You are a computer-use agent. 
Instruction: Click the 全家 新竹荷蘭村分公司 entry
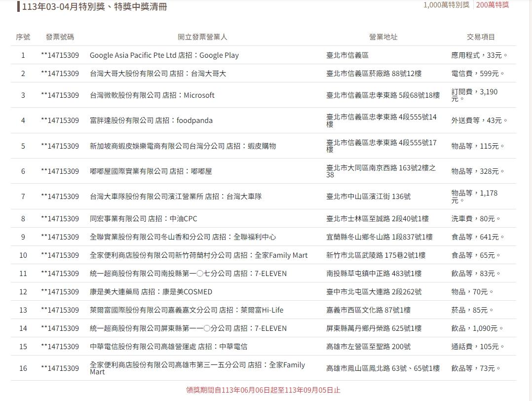pos(198,255)
